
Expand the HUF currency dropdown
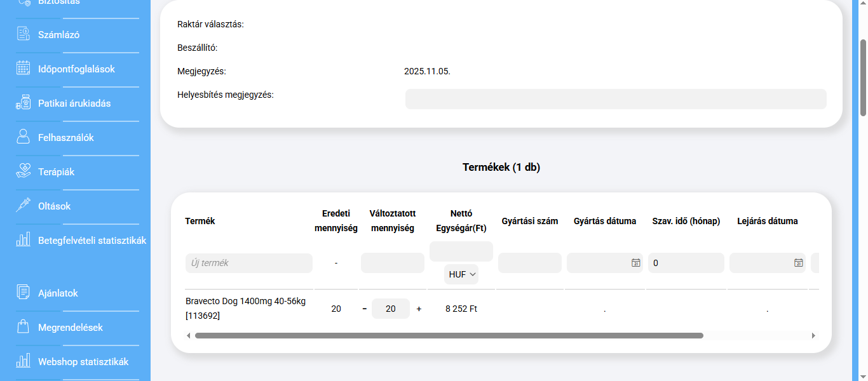[x=461, y=274]
